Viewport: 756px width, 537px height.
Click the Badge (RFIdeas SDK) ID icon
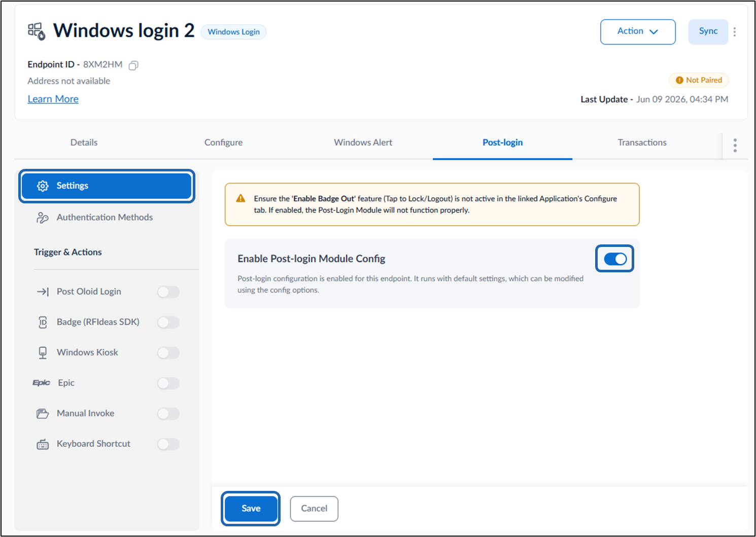coord(43,322)
